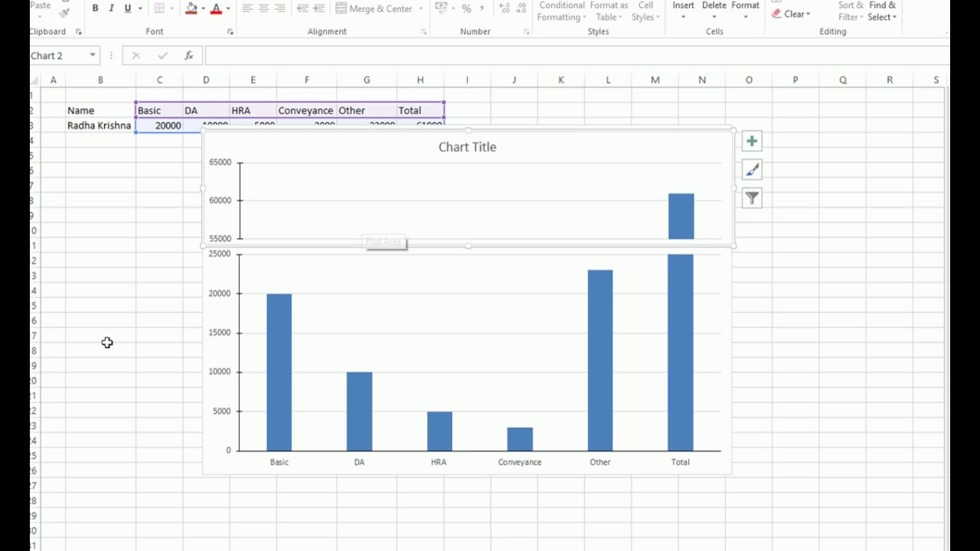980x551 pixels.
Task: Open the Clear eraser menu
Action: tap(791, 14)
